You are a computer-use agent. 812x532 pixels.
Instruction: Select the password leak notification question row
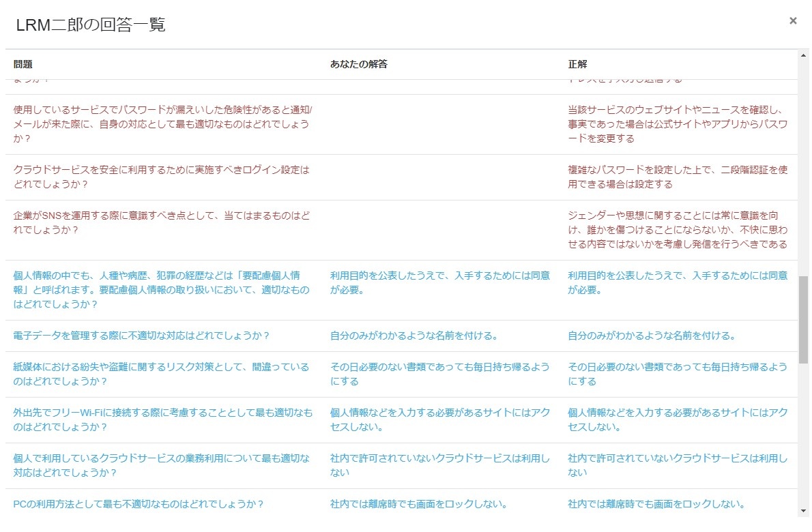(x=401, y=124)
